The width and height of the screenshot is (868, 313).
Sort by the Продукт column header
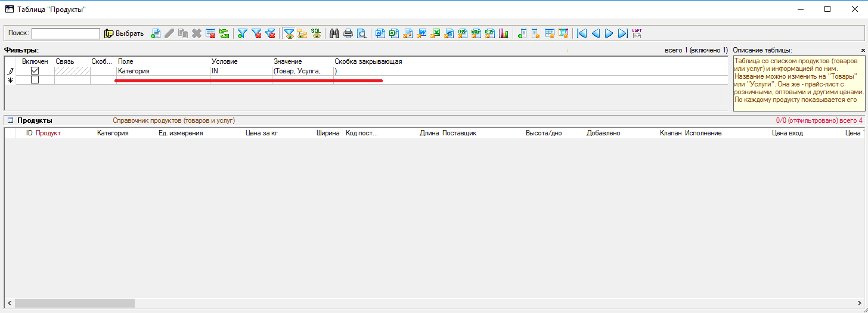click(x=48, y=133)
